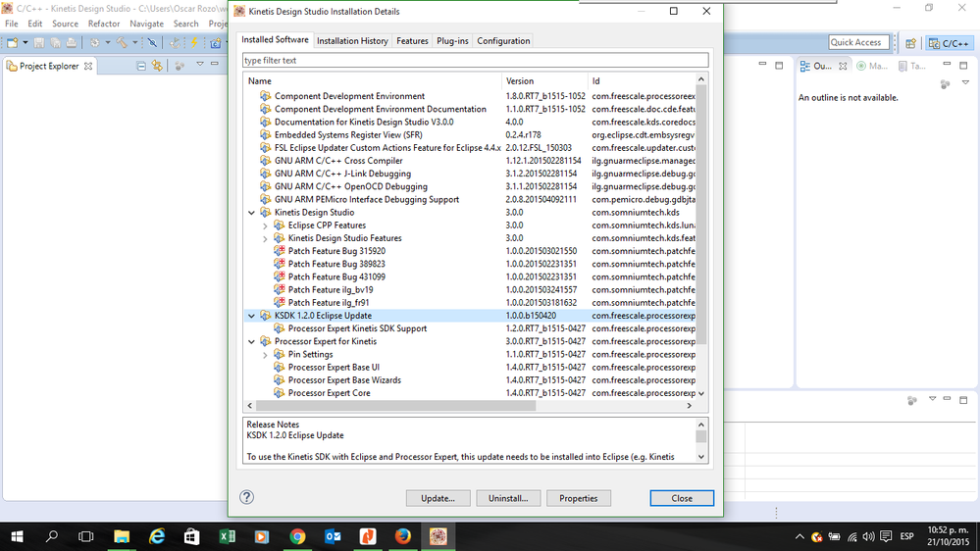
Task: Select Processor Expert Kinetis SDK Support row
Action: [469, 328]
